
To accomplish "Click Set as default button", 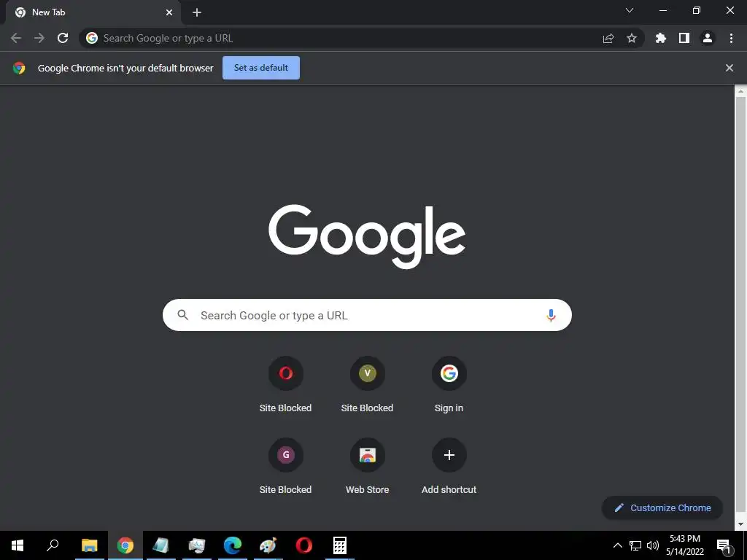I will click(261, 68).
